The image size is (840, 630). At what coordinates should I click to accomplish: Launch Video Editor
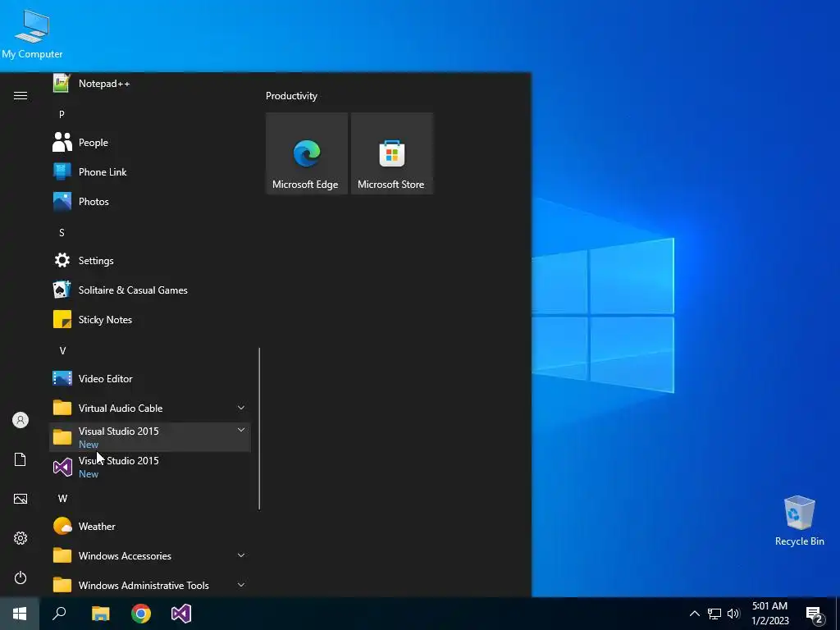click(x=150, y=378)
